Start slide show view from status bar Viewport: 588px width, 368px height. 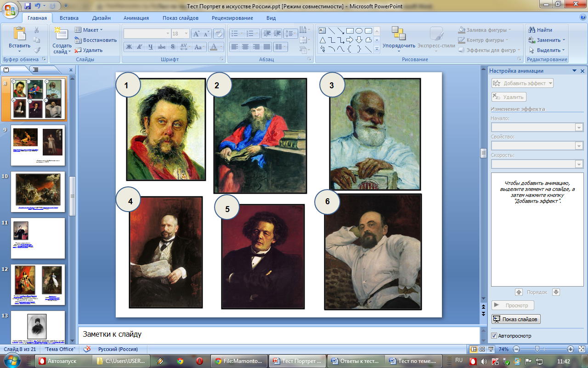click(x=491, y=349)
